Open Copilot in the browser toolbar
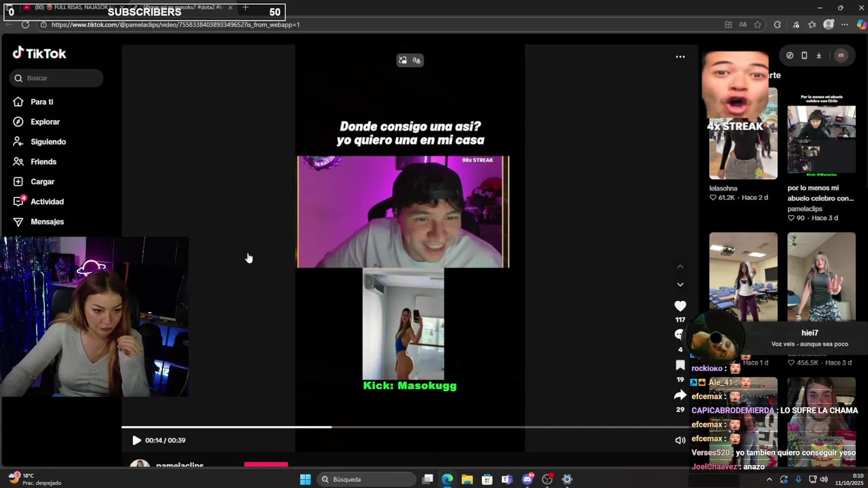868x488 pixels. click(x=861, y=24)
